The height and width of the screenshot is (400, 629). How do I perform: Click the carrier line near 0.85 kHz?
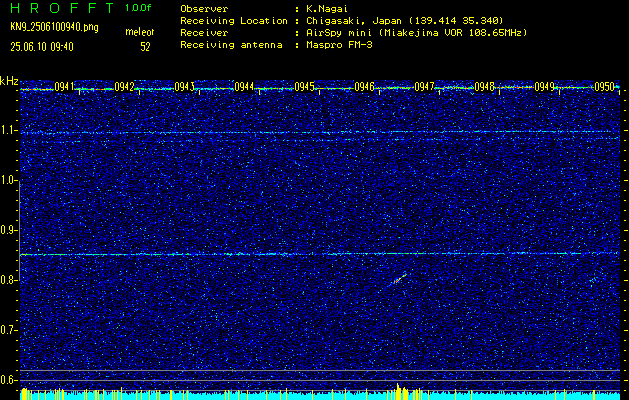319,254
